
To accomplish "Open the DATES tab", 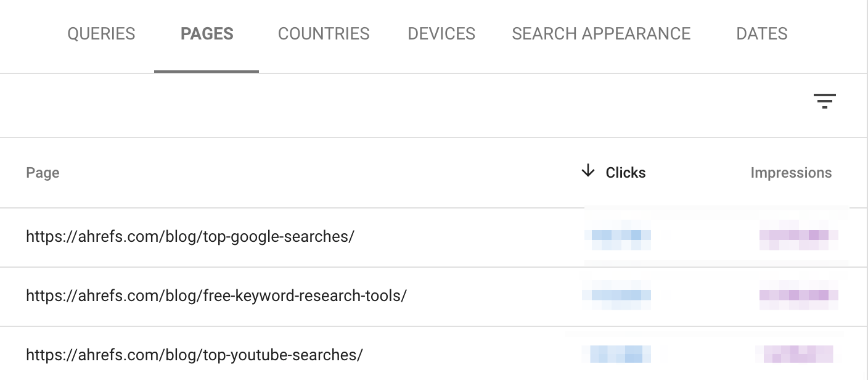I will (x=761, y=34).
